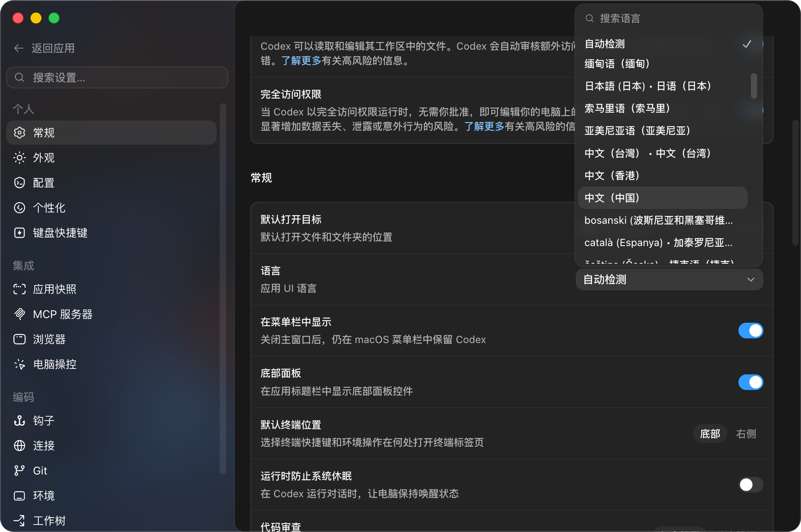Click 返回应用 to go back
The height and width of the screenshot is (532, 801).
click(x=53, y=48)
